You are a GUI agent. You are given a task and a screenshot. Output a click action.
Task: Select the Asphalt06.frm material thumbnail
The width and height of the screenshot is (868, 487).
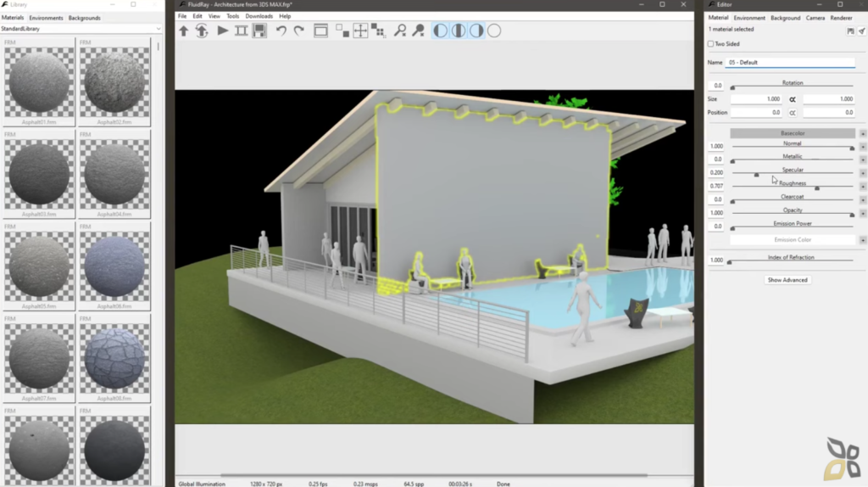click(114, 266)
